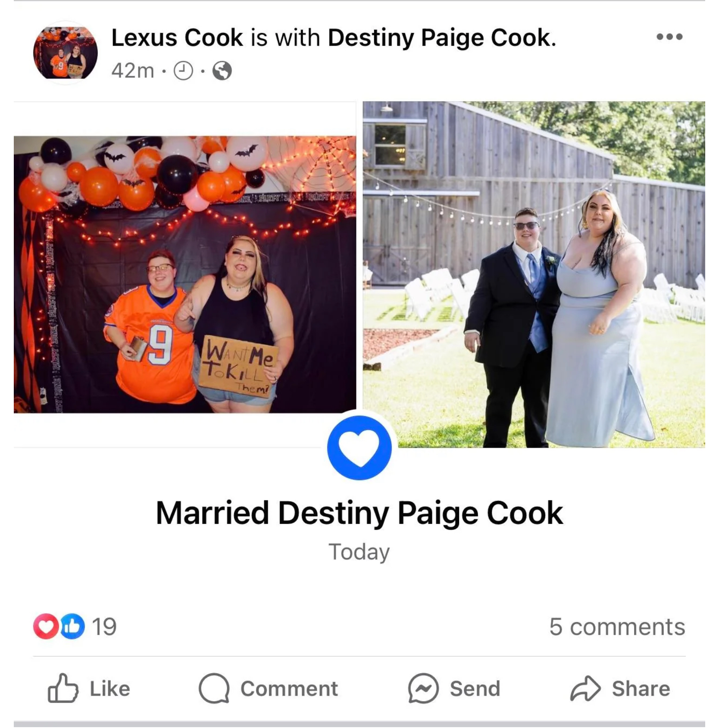Click the Today life event date
The height and width of the screenshot is (728, 719).
[359, 552]
